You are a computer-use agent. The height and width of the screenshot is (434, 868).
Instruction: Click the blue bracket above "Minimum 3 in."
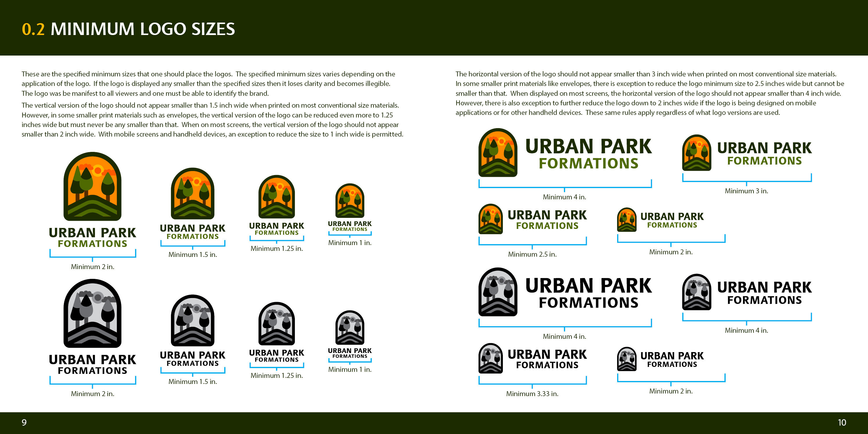tap(747, 179)
